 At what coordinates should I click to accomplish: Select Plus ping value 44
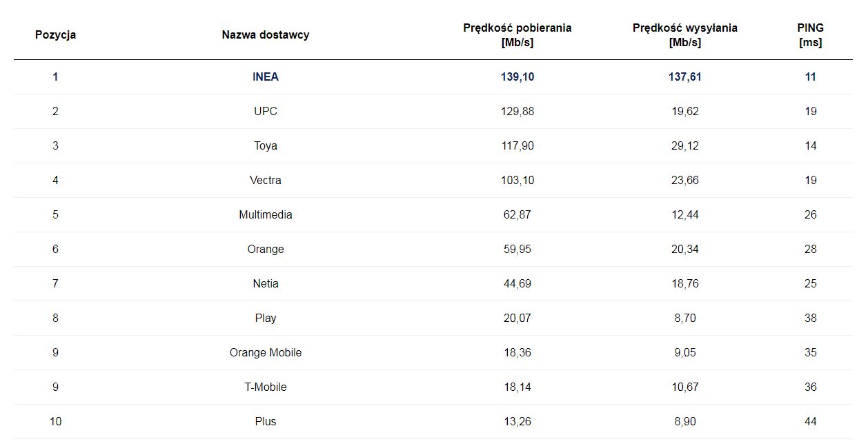click(810, 421)
